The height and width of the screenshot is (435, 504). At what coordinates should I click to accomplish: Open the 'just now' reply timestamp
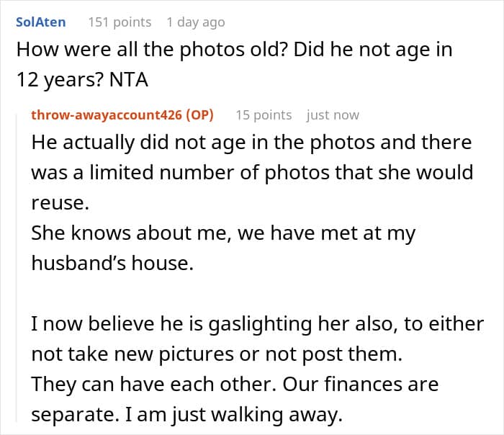[x=333, y=115]
